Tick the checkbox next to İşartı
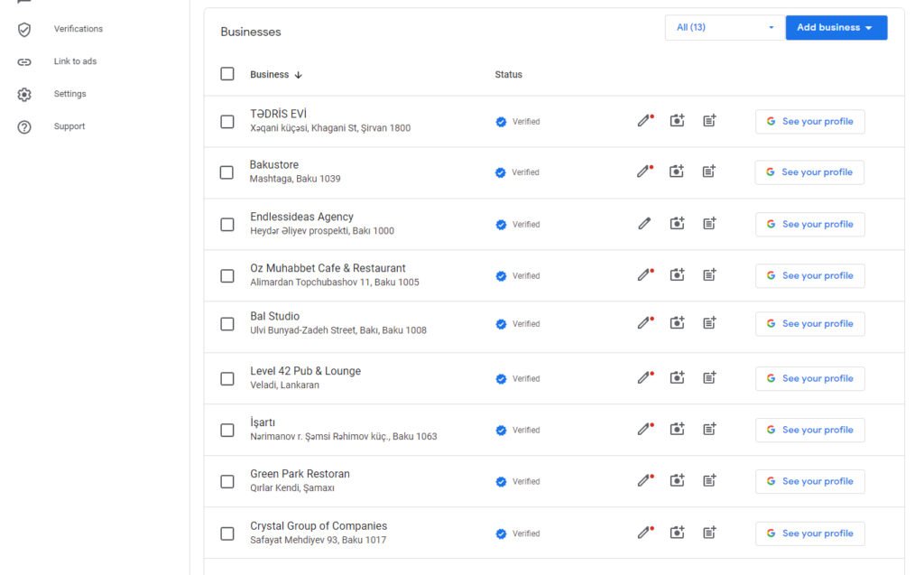This screenshot has height=575, width=924. (227, 430)
